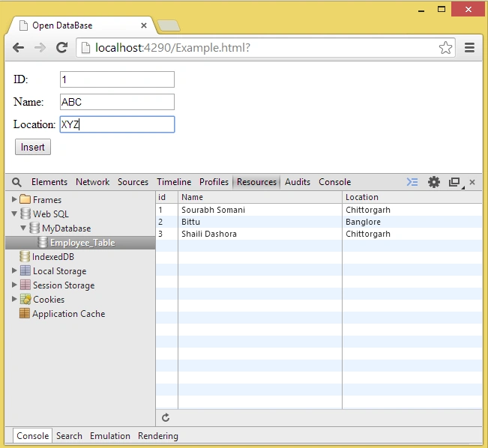Select the Sourabh Somani row
Viewport: 488px width, 448px height.
319,210
